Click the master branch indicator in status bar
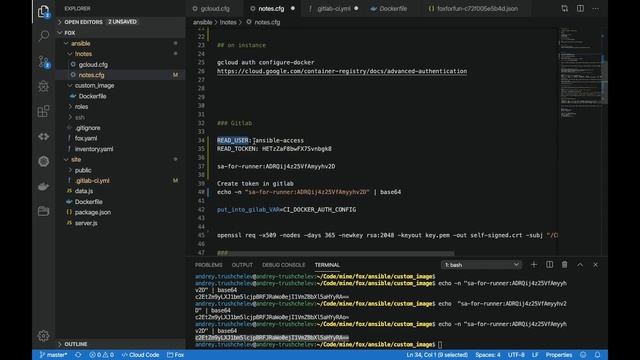This screenshot has height=360, width=640. (53, 355)
